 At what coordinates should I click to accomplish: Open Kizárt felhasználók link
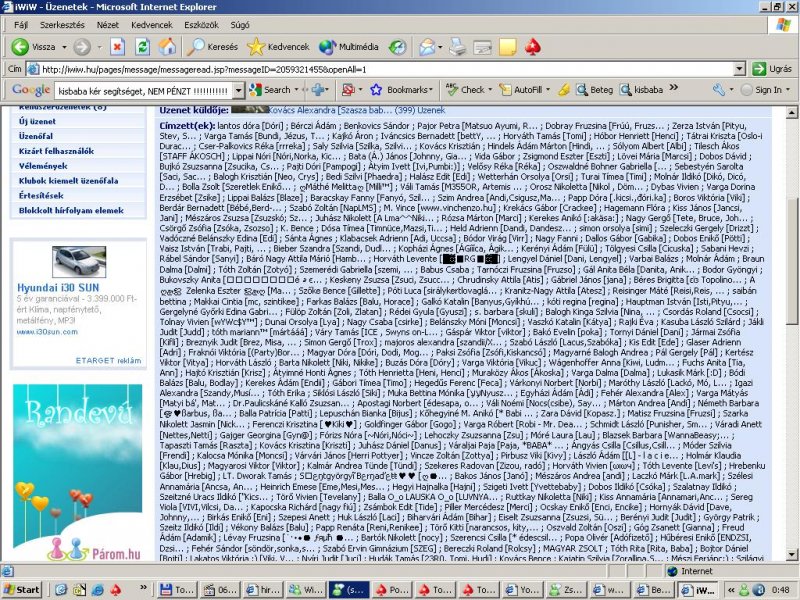point(56,151)
